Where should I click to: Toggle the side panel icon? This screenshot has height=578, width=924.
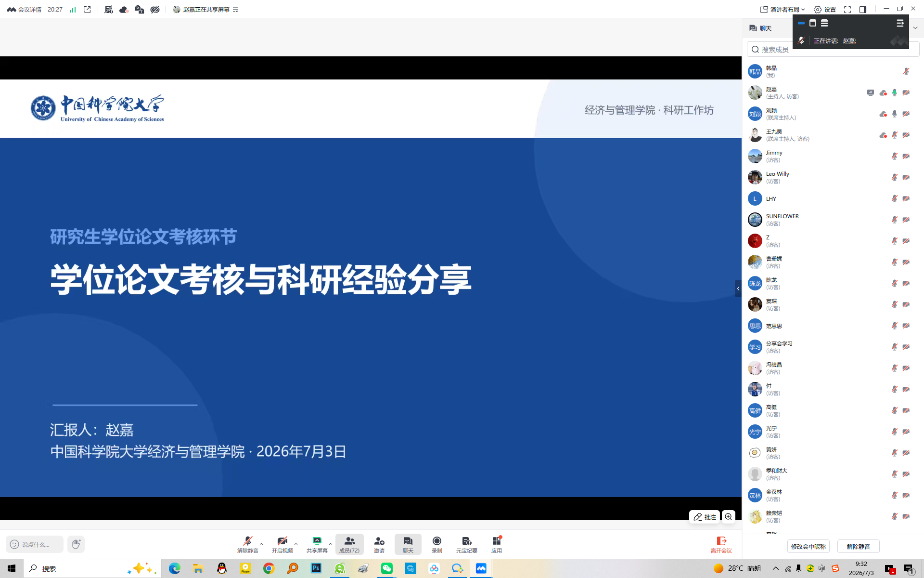[863, 10]
